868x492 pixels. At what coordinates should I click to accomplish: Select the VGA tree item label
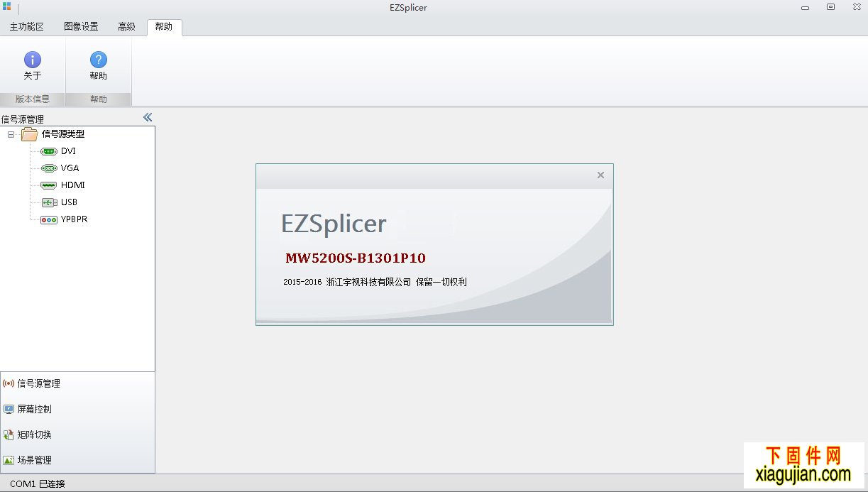click(70, 168)
